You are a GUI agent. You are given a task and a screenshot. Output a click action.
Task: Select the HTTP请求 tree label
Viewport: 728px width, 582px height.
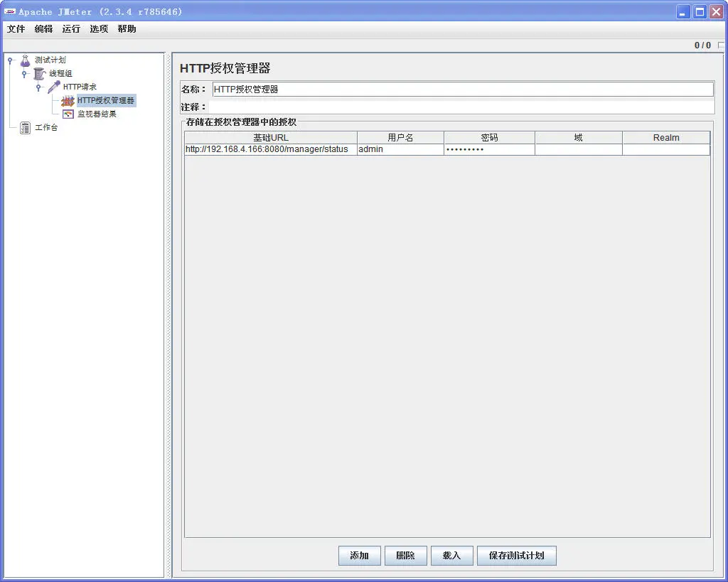[x=80, y=87]
